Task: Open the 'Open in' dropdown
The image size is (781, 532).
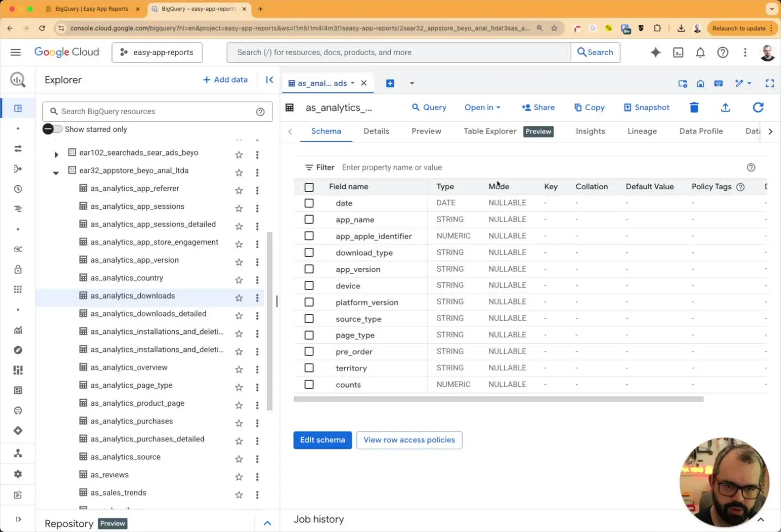Action: tap(482, 107)
